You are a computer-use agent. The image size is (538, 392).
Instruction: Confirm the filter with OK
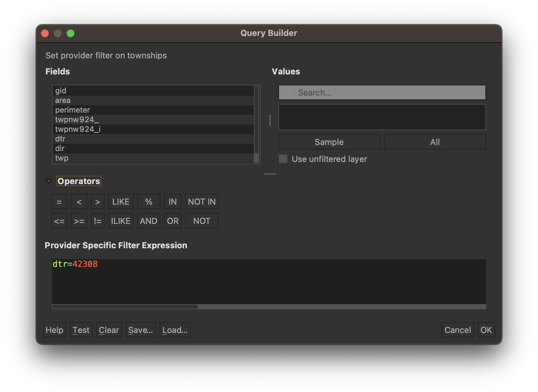point(486,330)
